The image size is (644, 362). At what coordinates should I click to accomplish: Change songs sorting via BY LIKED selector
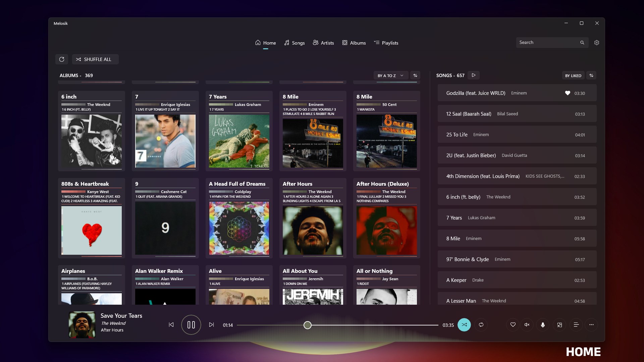pyautogui.click(x=573, y=76)
